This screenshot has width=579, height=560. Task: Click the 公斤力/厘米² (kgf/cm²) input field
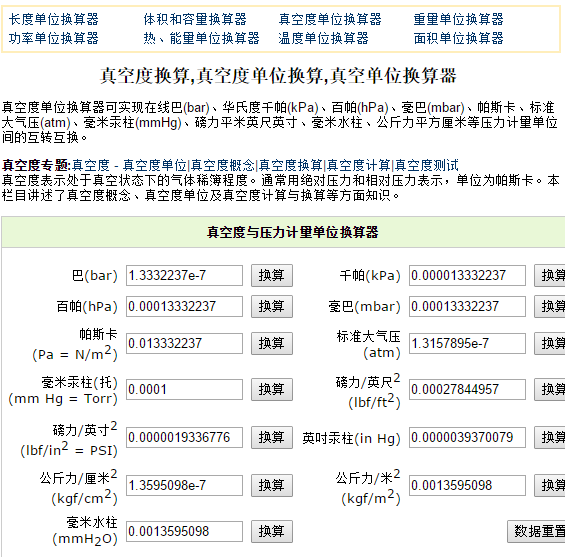[x=184, y=485]
